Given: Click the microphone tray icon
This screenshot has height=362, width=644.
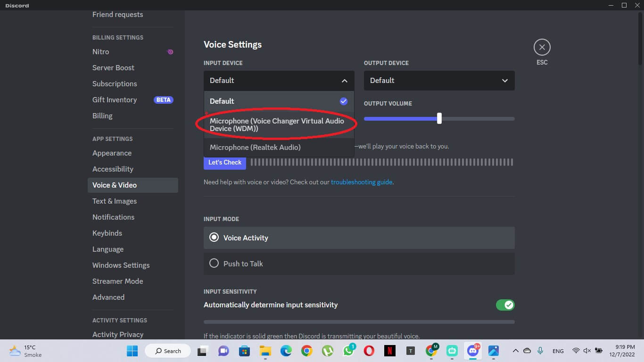Looking at the screenshot, I should point(540,351).
